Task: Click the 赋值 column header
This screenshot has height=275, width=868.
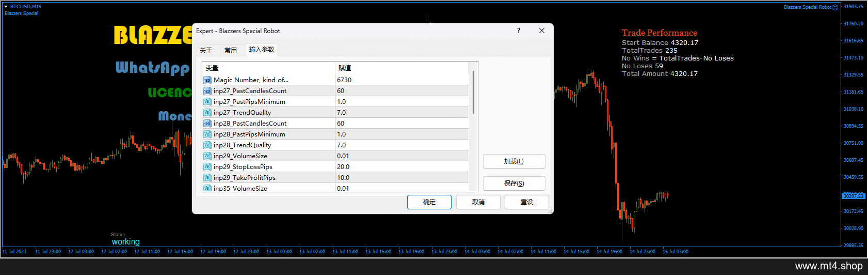Action: pyautogui.click(x=402, y=68)
